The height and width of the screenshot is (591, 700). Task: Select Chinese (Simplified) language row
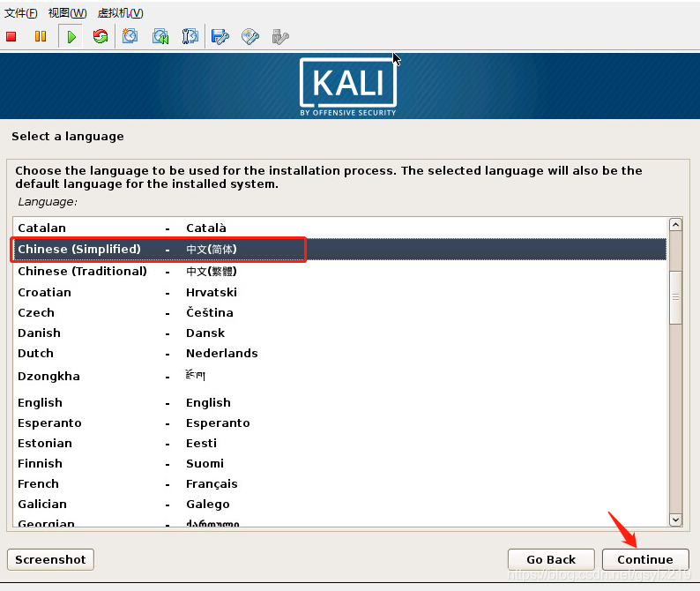[339, 250]
